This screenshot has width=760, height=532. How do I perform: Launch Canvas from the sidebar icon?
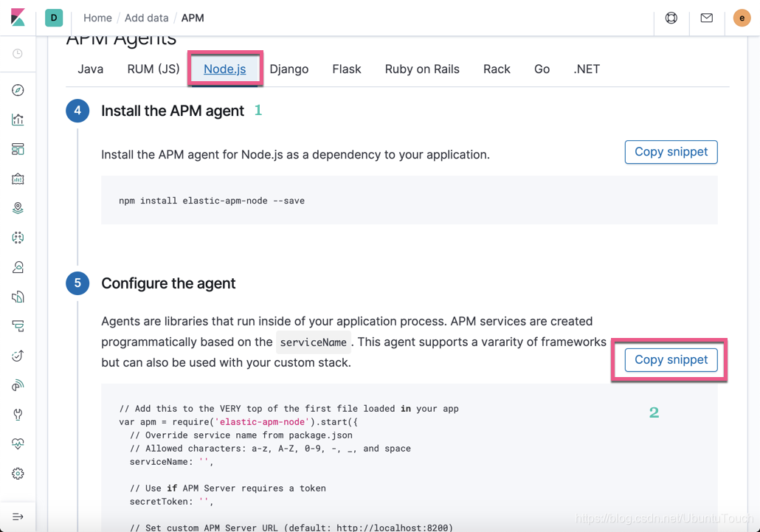click(x=18, y=178)
